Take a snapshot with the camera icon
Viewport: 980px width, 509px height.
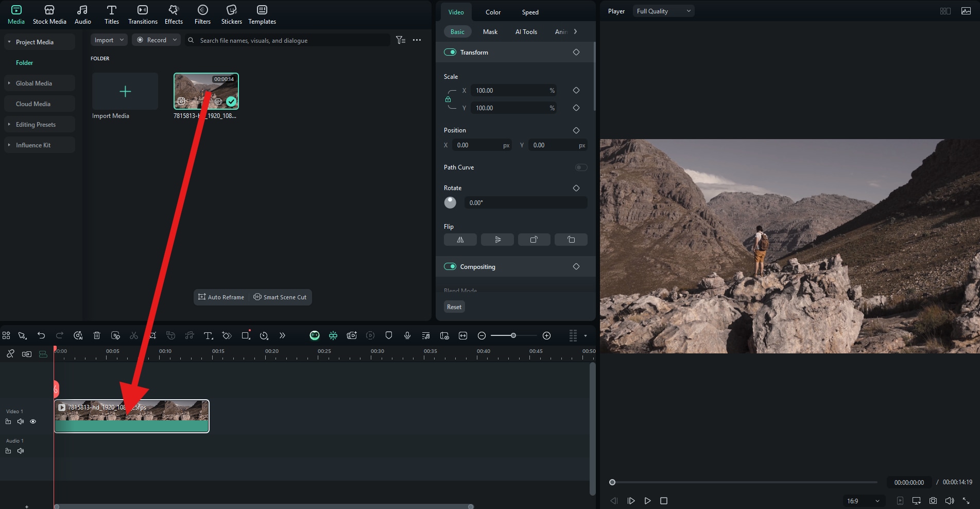click(x=933, y=501)
